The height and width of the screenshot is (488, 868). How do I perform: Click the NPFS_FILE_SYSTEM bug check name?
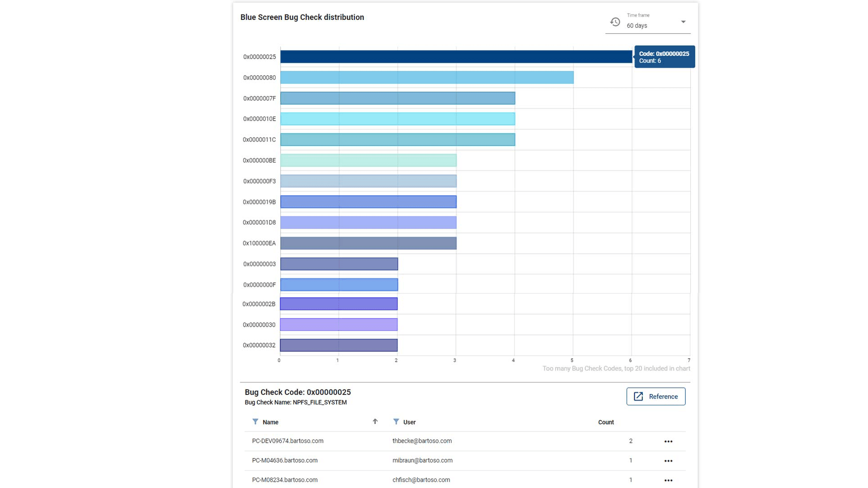(320, 402)
